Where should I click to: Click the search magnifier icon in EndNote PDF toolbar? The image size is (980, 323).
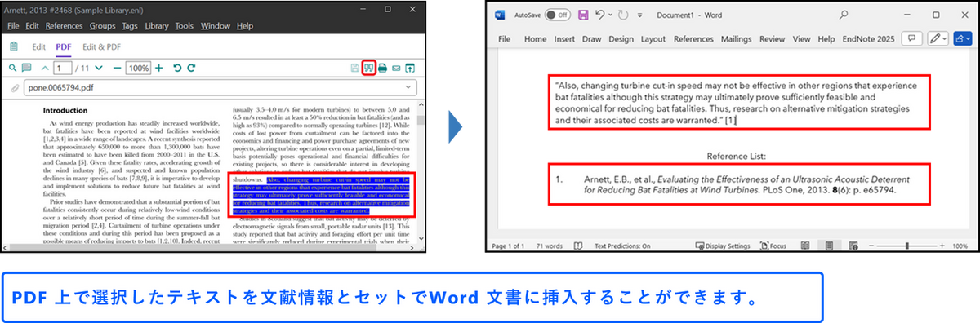(x=12, y=68)
